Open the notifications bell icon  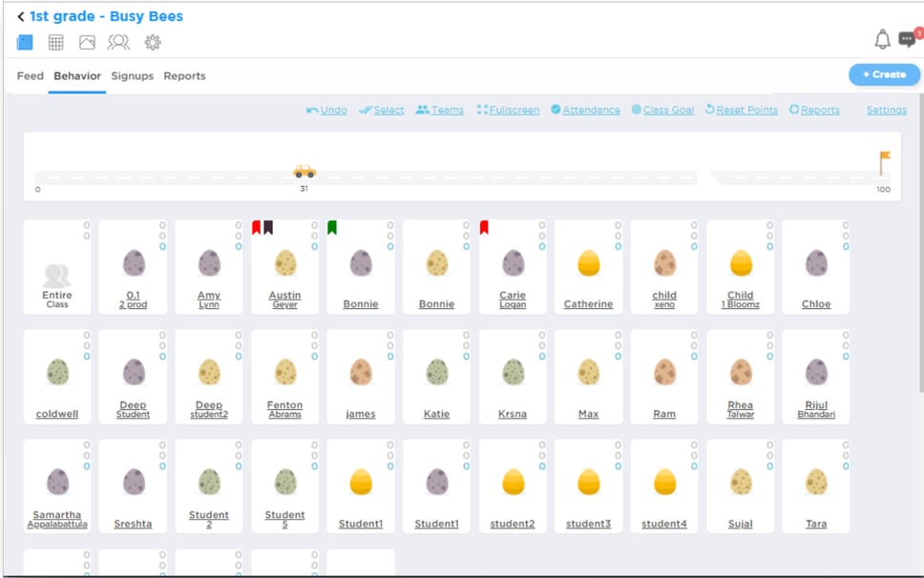tap(882, 39)
